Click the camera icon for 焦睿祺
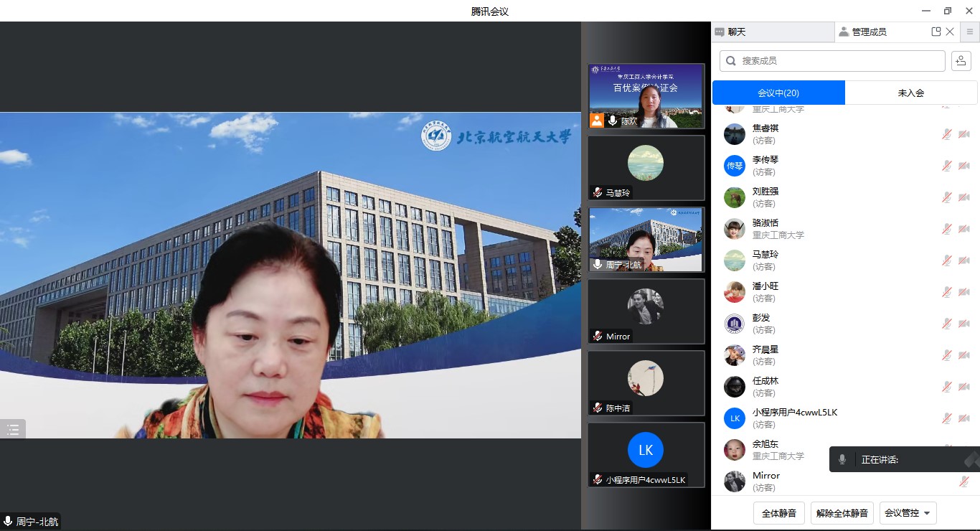Image resolution: width=980 pixels, height=531 pixels. [963, 134]
